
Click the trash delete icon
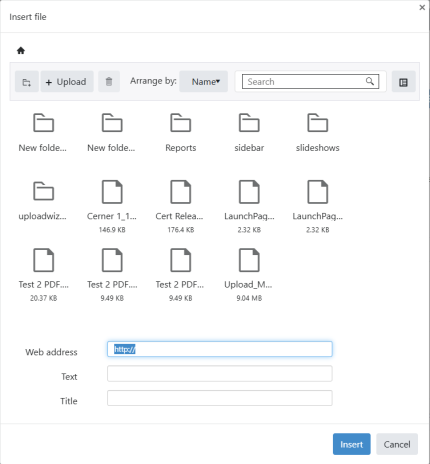click(x=109, y=82)
